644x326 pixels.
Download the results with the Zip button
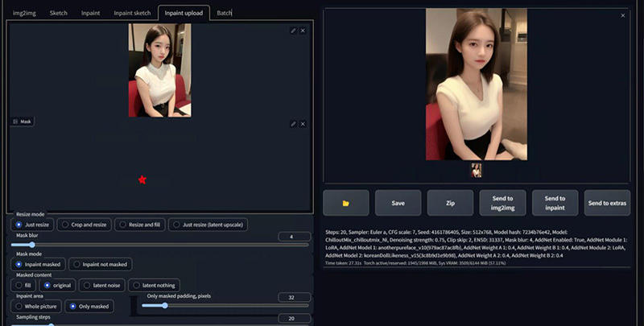point(450,203)
